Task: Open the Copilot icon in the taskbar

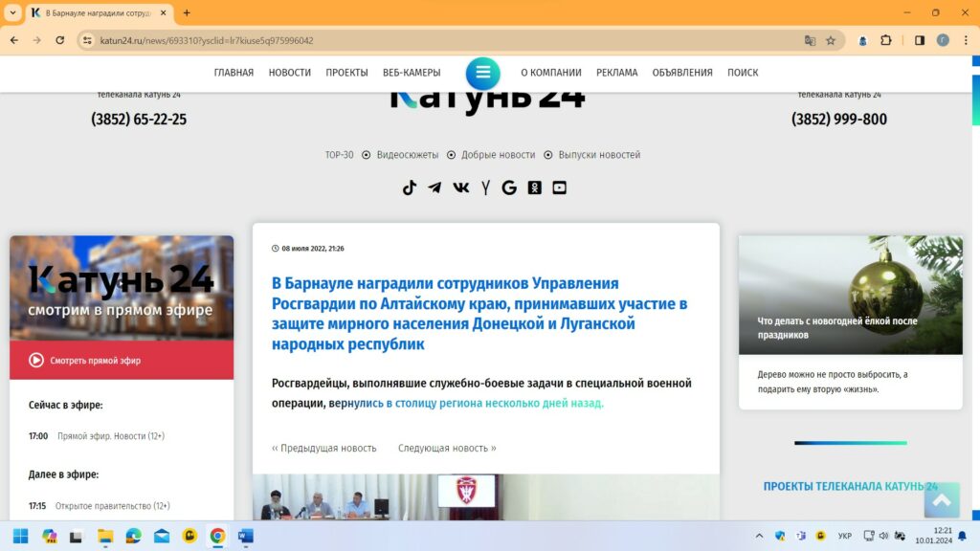Action: (49, 536)
